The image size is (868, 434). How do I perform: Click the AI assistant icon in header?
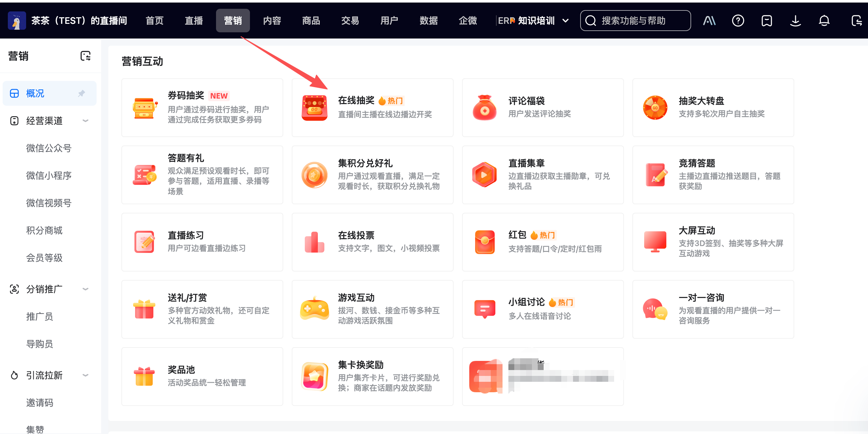709,21
